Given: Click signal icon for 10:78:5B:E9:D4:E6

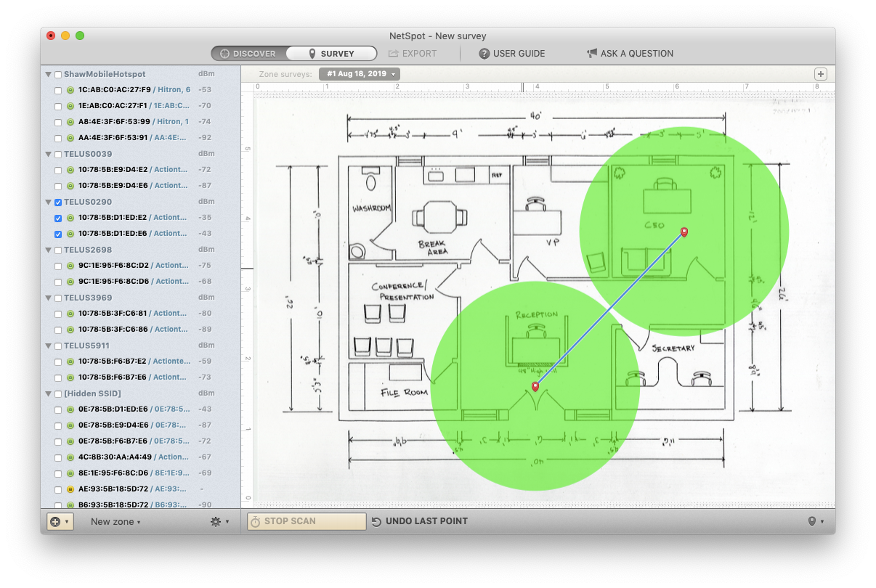Looking at the screenshot, I should tap(70, 186).
